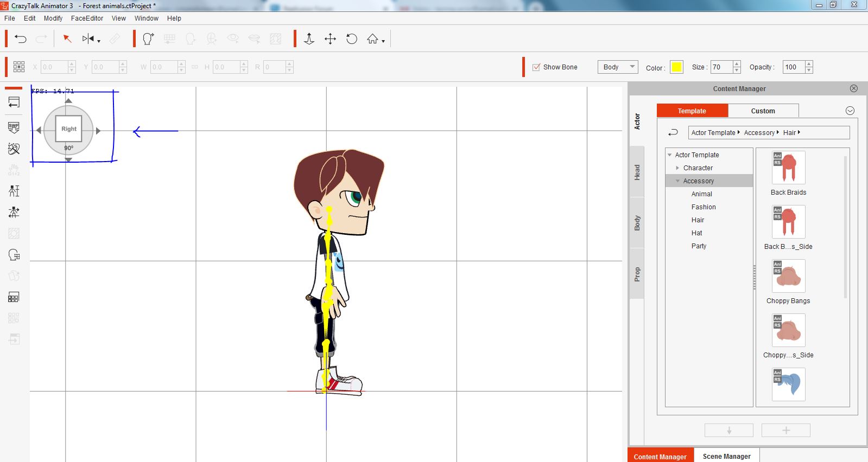Select the Rotate tool icon

point(352,39)
